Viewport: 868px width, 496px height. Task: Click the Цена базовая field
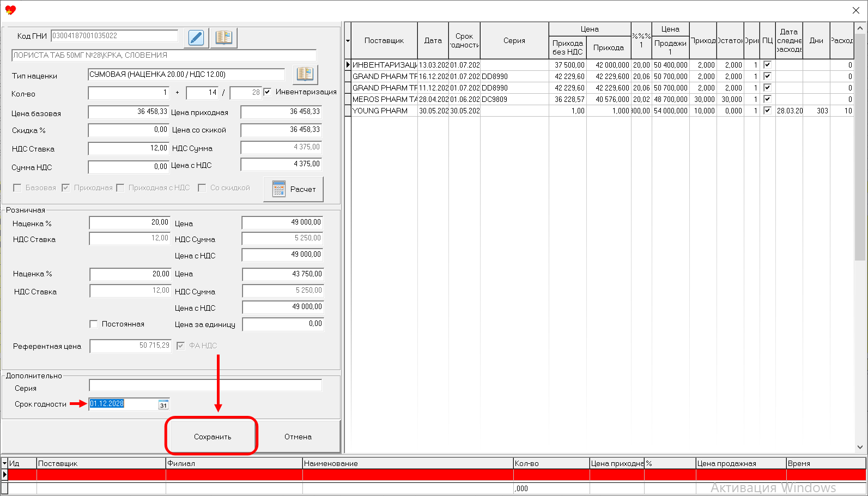pos(129,112)
